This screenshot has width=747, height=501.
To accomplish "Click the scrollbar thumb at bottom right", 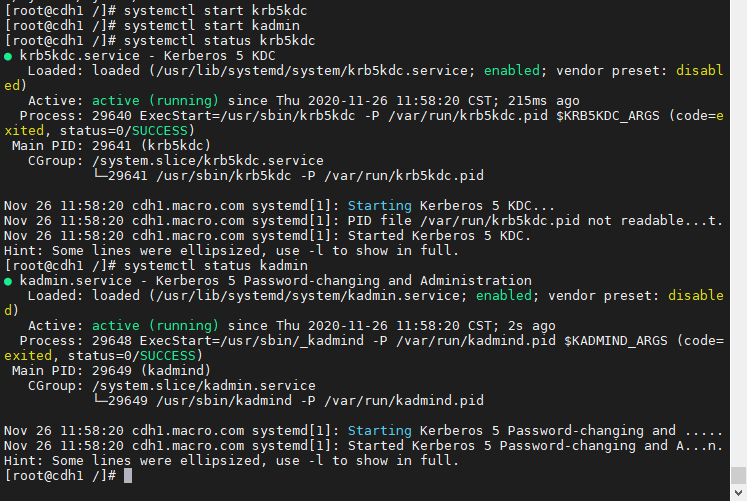I will [738, 475].
